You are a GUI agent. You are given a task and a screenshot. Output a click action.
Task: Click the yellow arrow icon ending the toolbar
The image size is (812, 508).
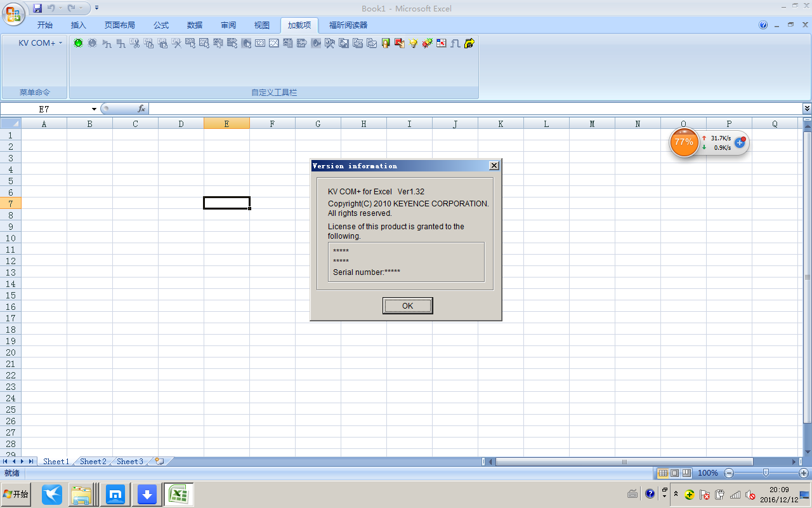pyautogui.click(x=469, y=43)
